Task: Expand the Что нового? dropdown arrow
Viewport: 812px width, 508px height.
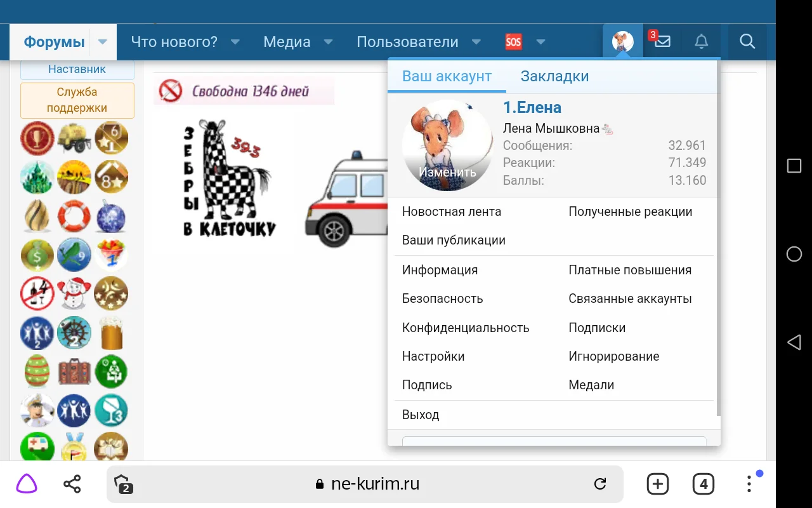Action: click(235, 41)
